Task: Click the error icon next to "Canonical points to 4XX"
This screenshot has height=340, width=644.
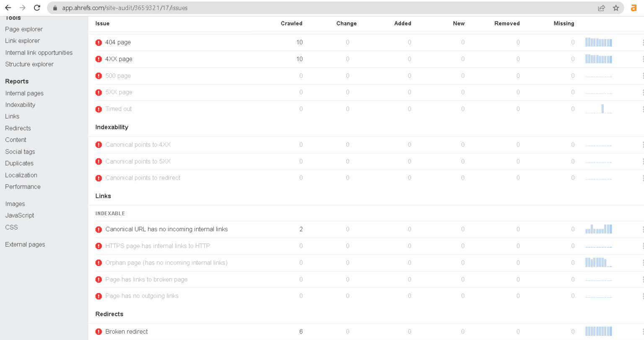Action: tap(99, 144)
